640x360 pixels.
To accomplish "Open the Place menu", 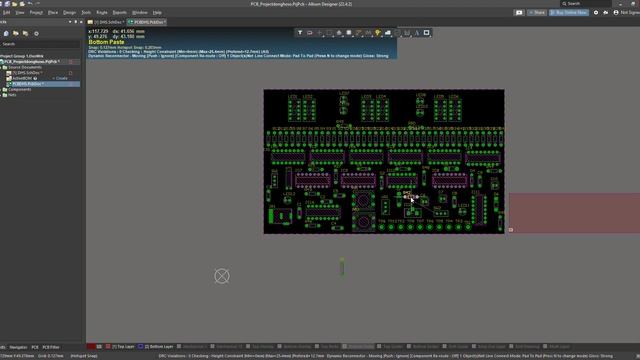I will 53,13.
